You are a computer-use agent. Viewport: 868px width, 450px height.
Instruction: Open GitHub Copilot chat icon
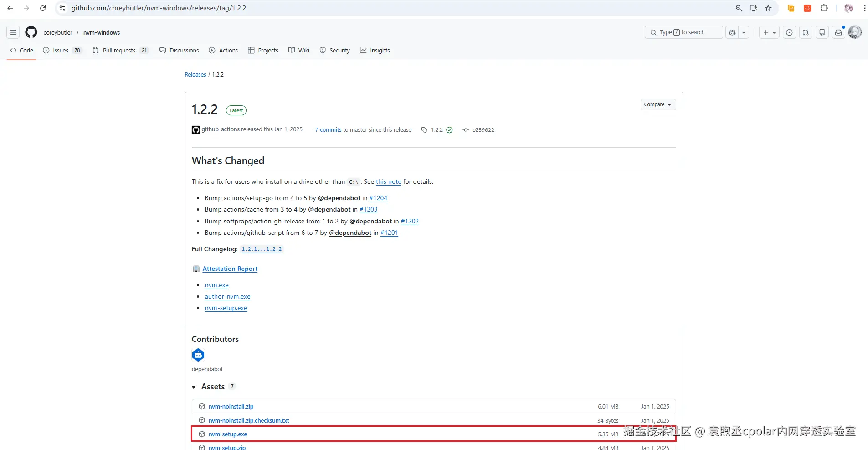[732, 32]
